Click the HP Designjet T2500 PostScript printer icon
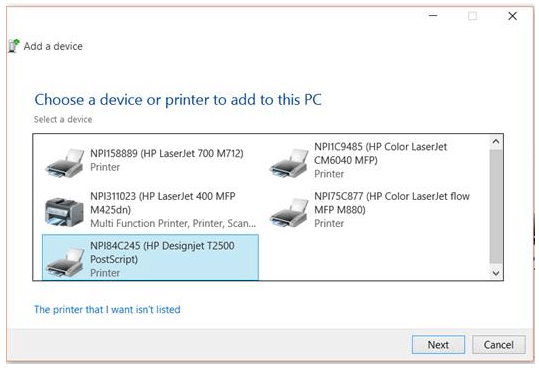This screenshot has width=539, height=370. [x=65, y=262]
